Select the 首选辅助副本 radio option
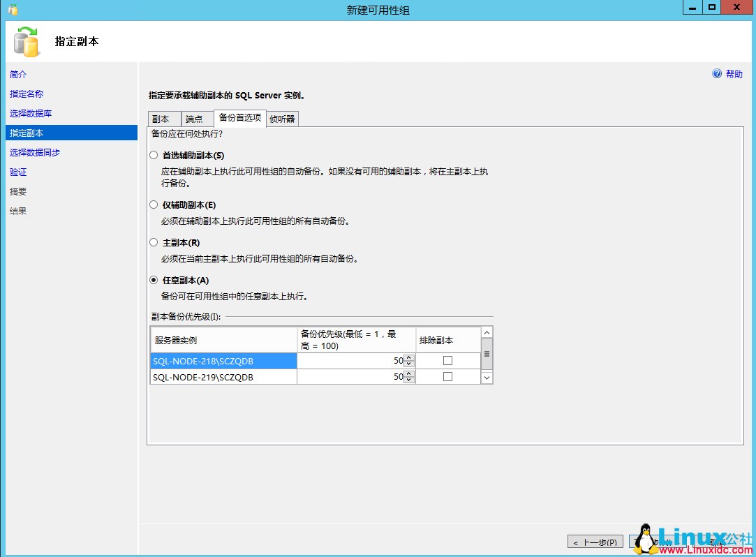The height and width of the screenshot is (557, 756). point(153,155)
